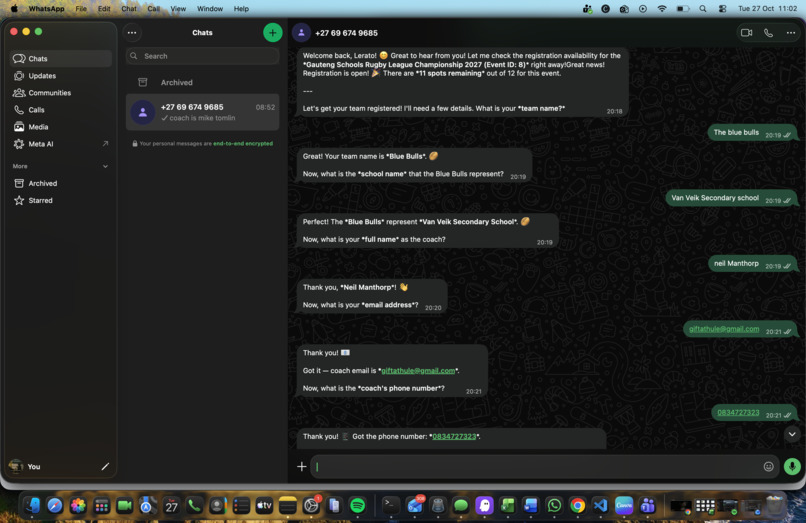Open the WhatsApp menu in menu bar
This screenshot has height=523, width=806.
pos(46,9)
